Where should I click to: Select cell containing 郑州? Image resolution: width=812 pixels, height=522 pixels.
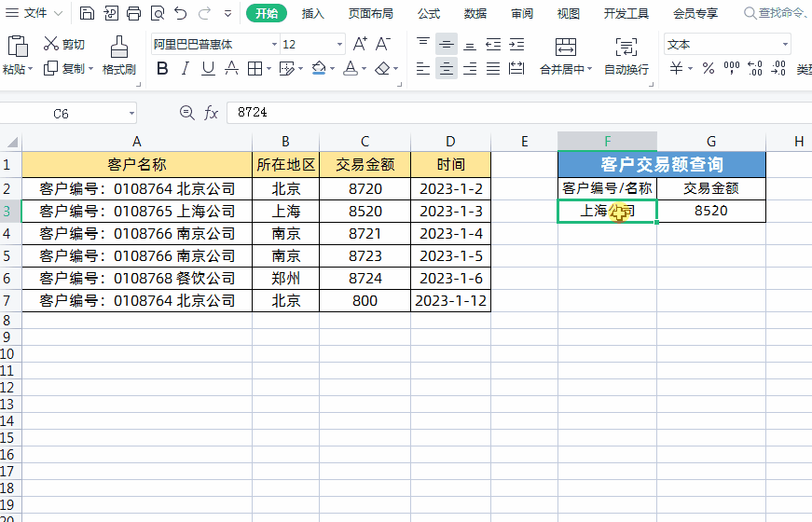(286, 278)
